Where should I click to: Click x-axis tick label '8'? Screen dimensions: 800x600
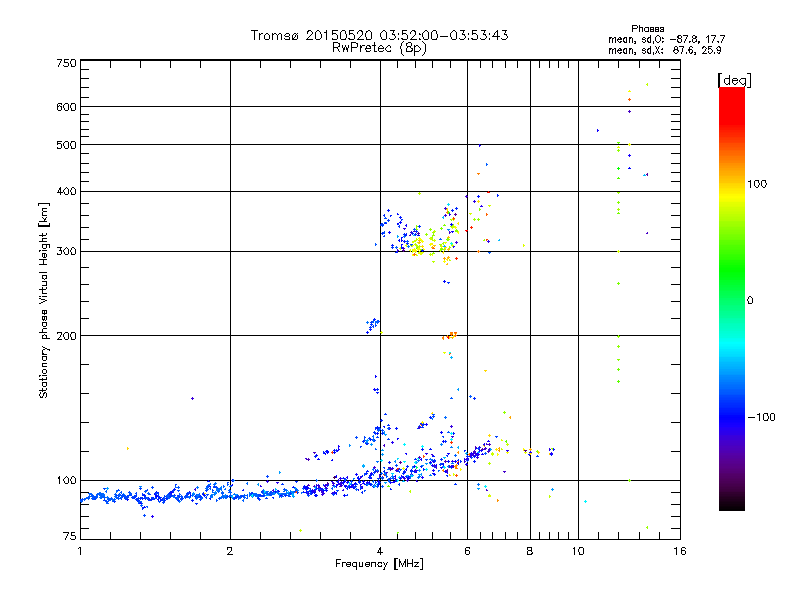pos(530,551)
